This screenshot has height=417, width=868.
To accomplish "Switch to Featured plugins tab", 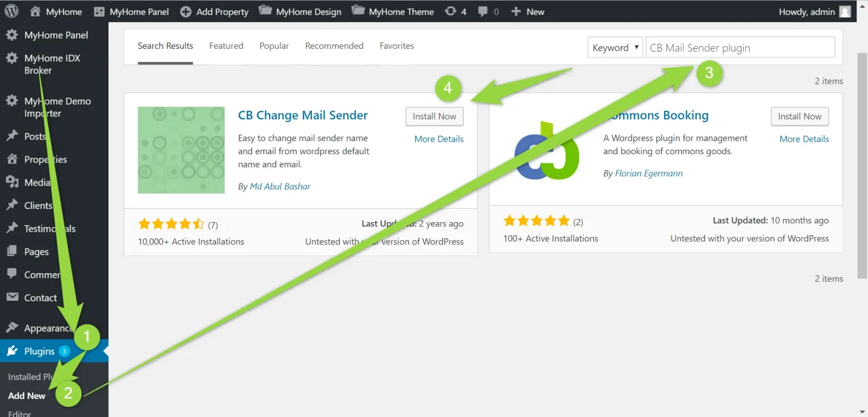I will coord(226,46).
